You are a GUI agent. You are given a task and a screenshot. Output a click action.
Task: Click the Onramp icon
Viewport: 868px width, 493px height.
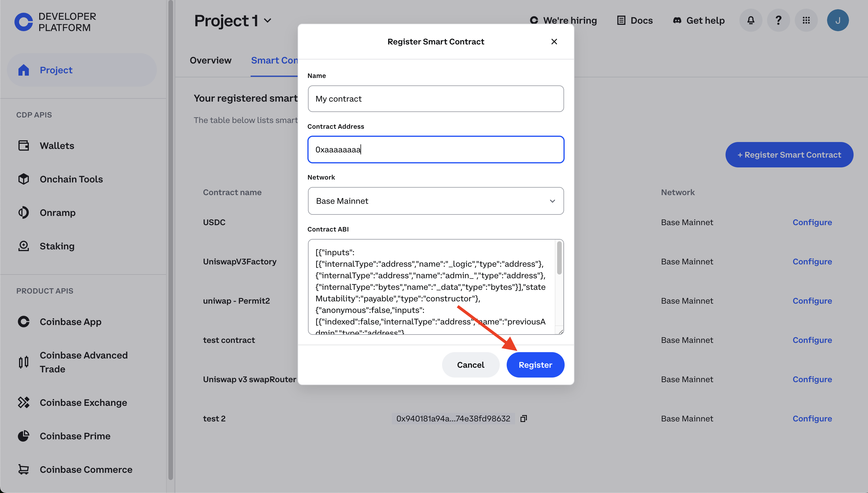pyautogui.click(x=23, y=213)
